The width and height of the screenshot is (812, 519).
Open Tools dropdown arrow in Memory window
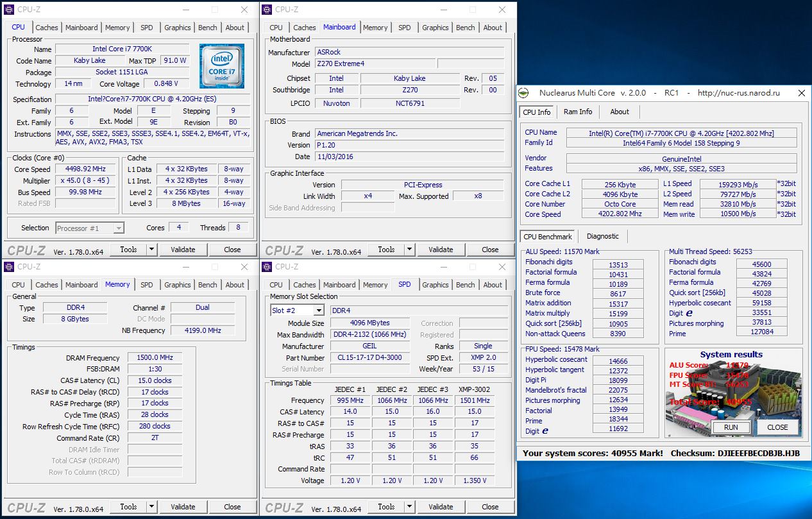click(x=151, y=507)
